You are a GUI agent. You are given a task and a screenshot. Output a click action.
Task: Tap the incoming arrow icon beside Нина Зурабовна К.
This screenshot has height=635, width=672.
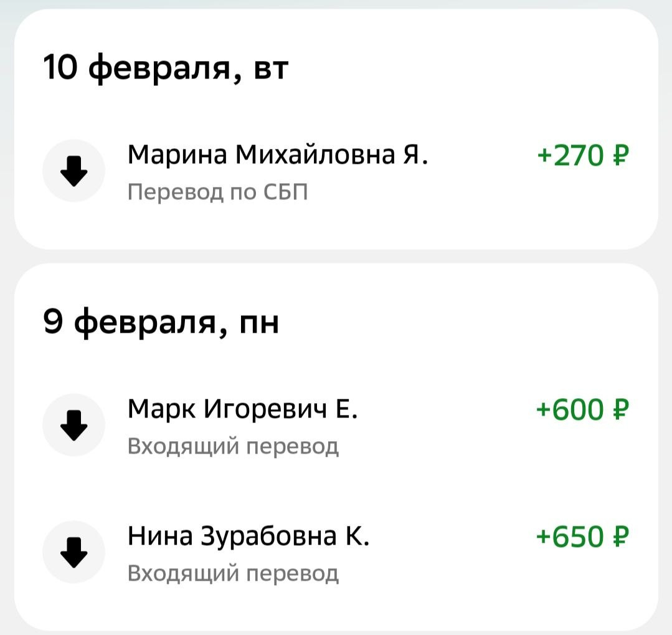[73, 552]
